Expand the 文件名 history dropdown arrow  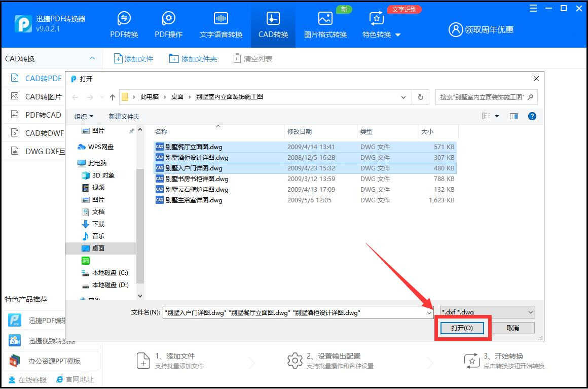pos(429,312)
